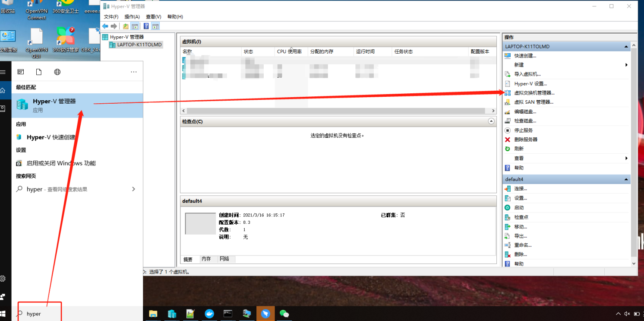644x321 pixels.
Task: Switch to the 摘要 tab
Action: pyautogui.click(x=188, y=259)
